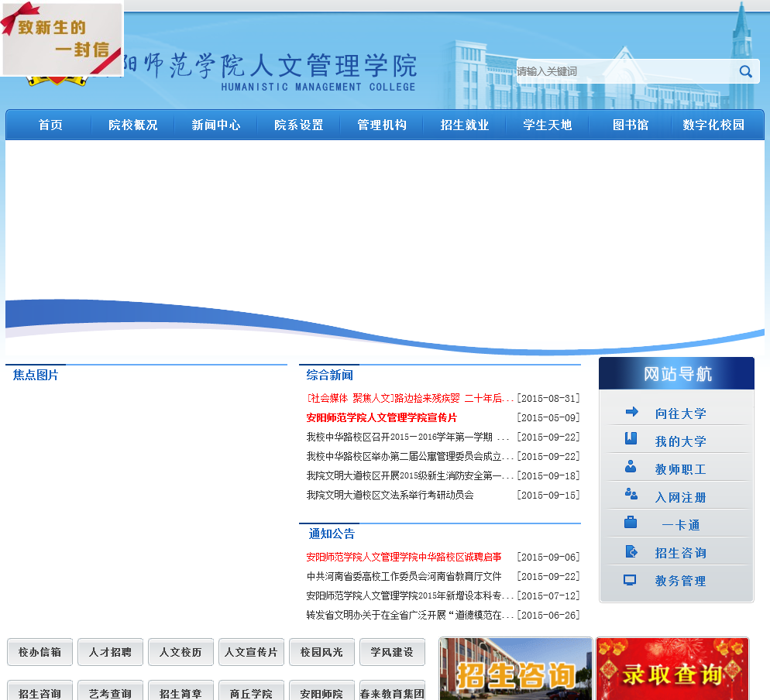
Task: Click the document icon beside 招生咨询
Action: click(x=631, y=552)
